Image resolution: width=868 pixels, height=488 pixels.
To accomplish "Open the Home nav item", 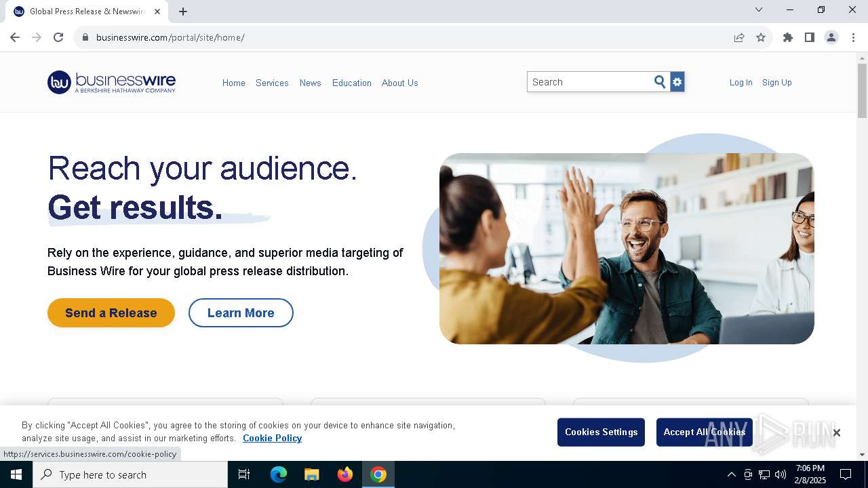I will [x=234, y=83].
